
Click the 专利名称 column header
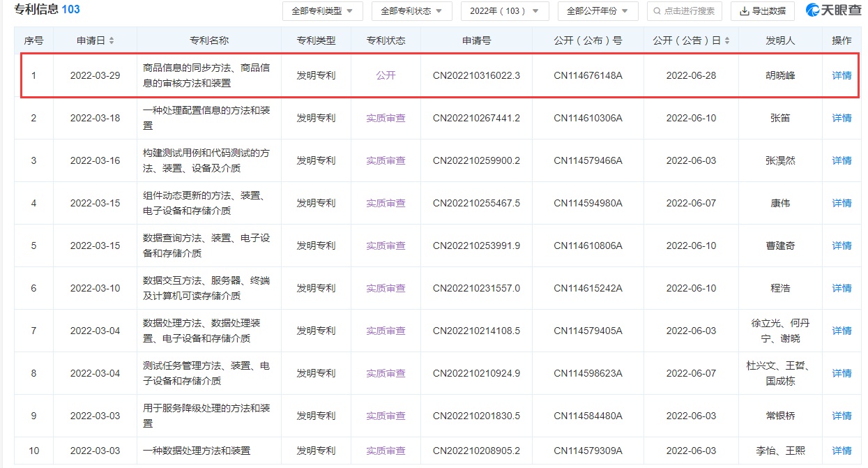coord(208,40)
